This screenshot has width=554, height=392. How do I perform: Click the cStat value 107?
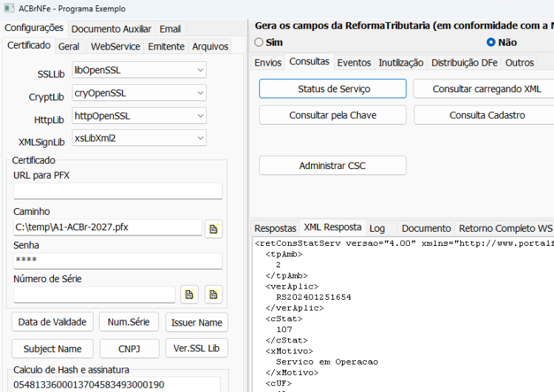pos(284,329)
